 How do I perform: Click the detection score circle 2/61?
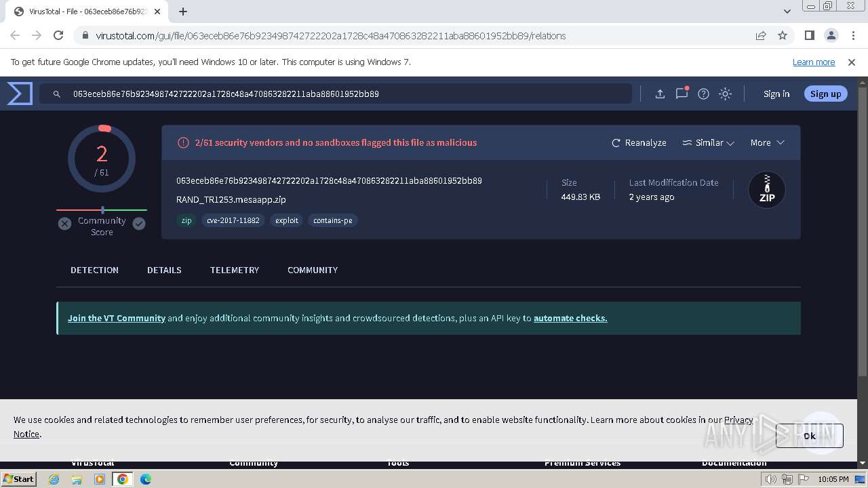[x=102, y=159]
